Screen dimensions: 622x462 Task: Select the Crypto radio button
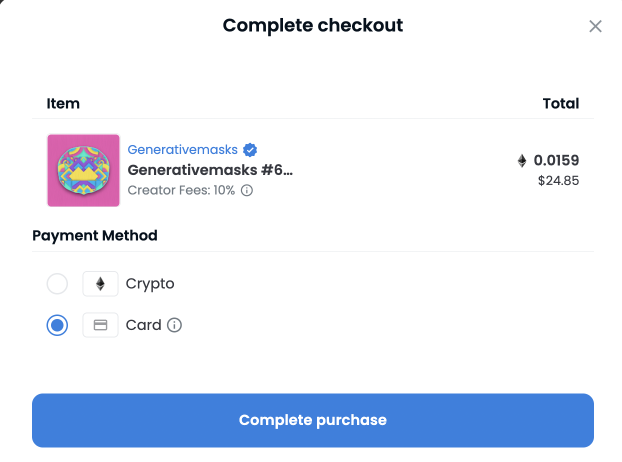pos(58,284)
